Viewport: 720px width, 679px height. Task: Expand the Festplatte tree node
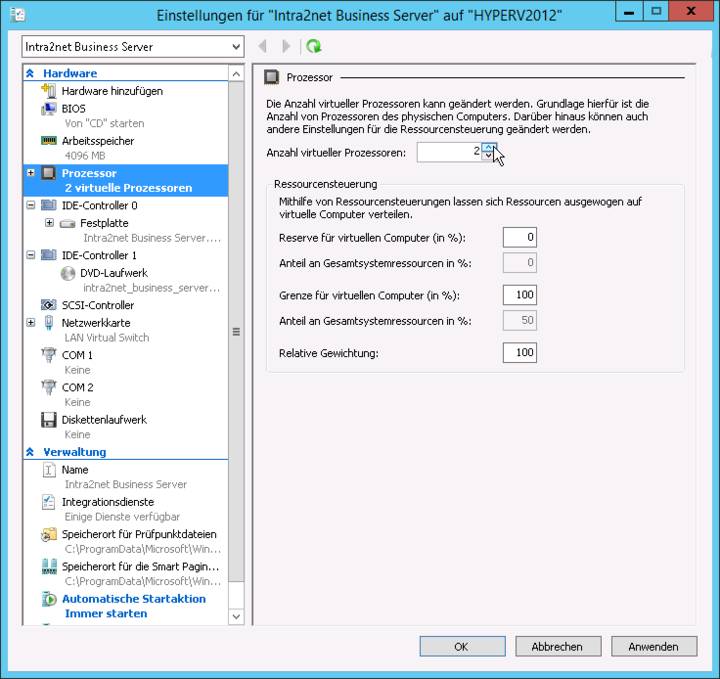(x=50, y=223)
